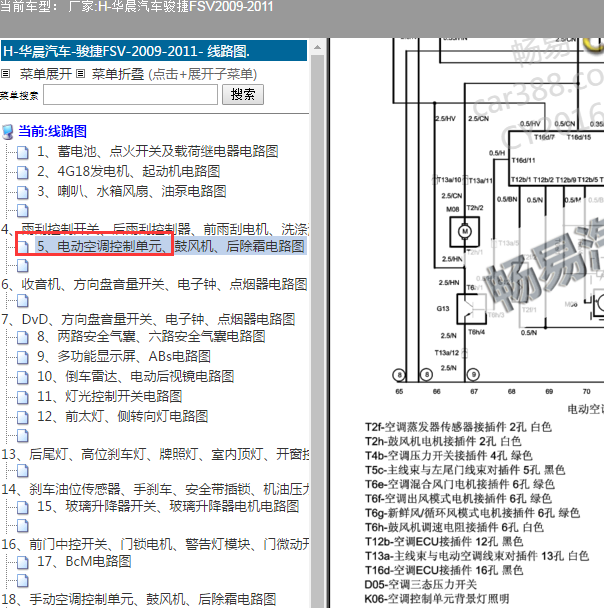This screenshot has width=604, height=608.
Task: Click page icon beside 11、灯光控制开关 entry
Action: [22, 397]
